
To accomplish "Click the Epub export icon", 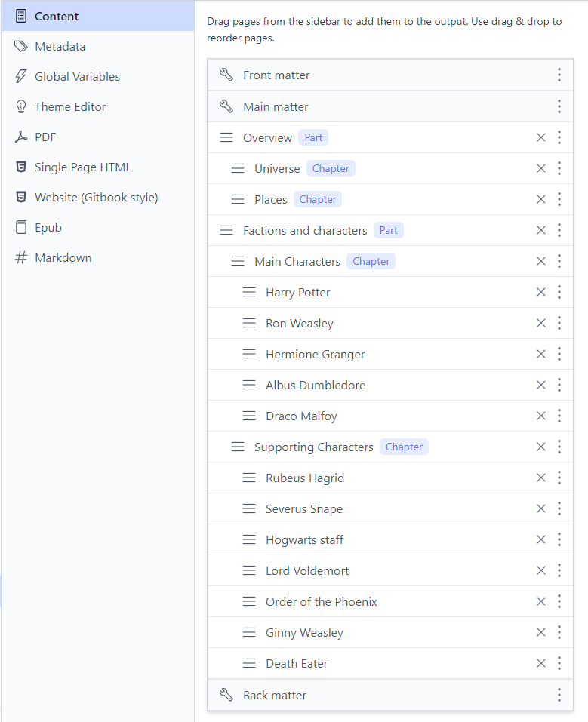I will 19,227.
